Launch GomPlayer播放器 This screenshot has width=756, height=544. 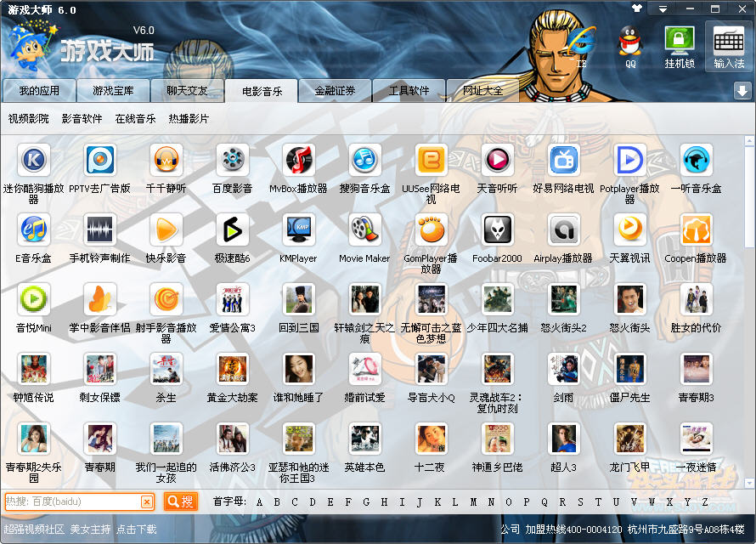point(431,229)
